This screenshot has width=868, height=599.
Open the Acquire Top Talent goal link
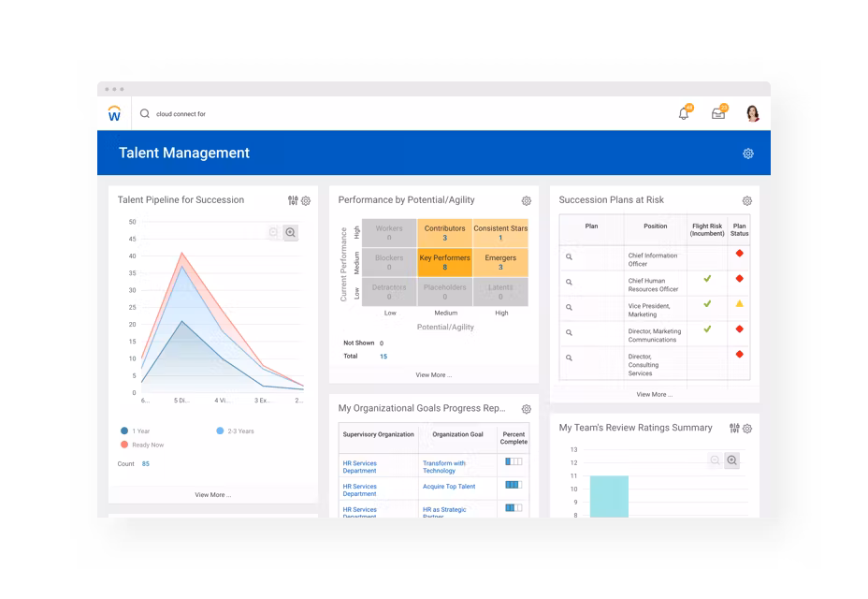coord(449,487)
